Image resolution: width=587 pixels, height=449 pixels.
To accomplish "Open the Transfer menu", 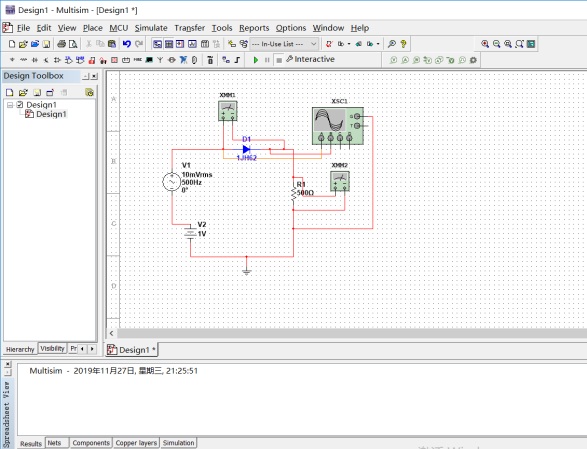I will (x=189, y=28).
